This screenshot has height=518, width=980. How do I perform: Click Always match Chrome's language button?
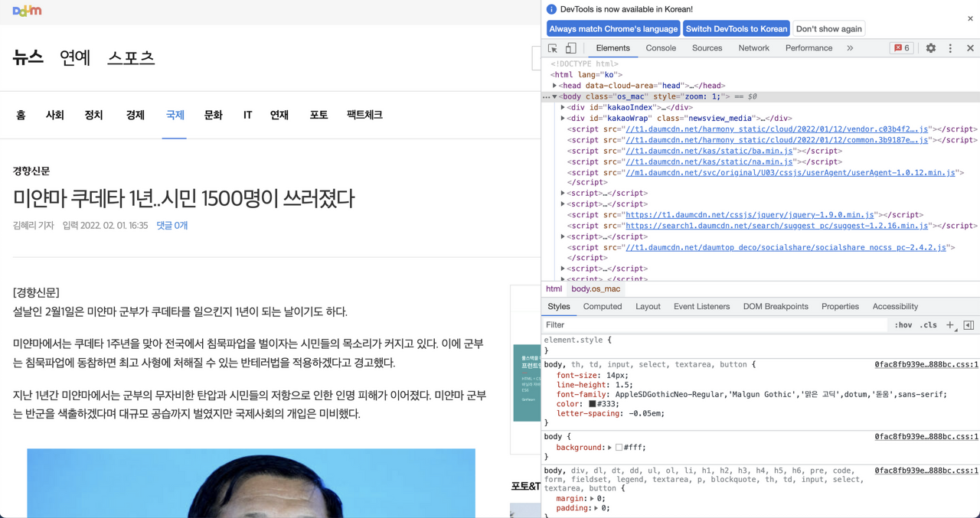pyautogui.click(x=613, y=29)
